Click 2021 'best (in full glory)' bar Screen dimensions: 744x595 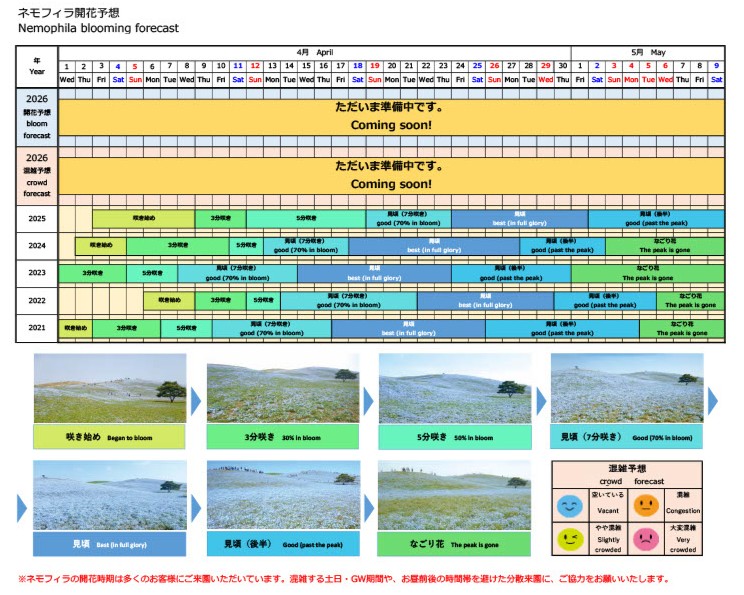point(409,328)
